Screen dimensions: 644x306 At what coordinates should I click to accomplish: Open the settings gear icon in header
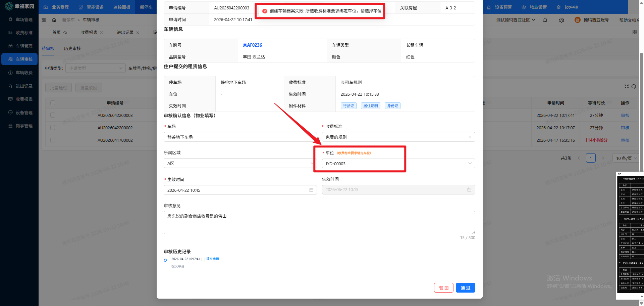pos(561,20)
